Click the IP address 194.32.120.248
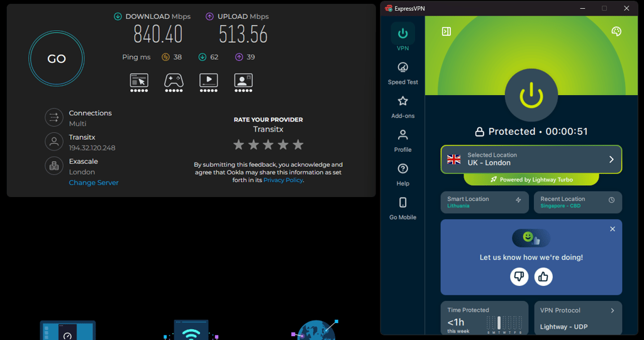The width and height of the screenshot is (644, 340). coord(92,148)
